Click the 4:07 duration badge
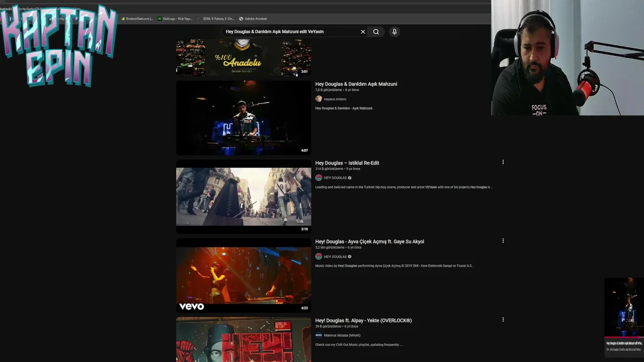Screen dimensions: 644x362 pos(304,150)
